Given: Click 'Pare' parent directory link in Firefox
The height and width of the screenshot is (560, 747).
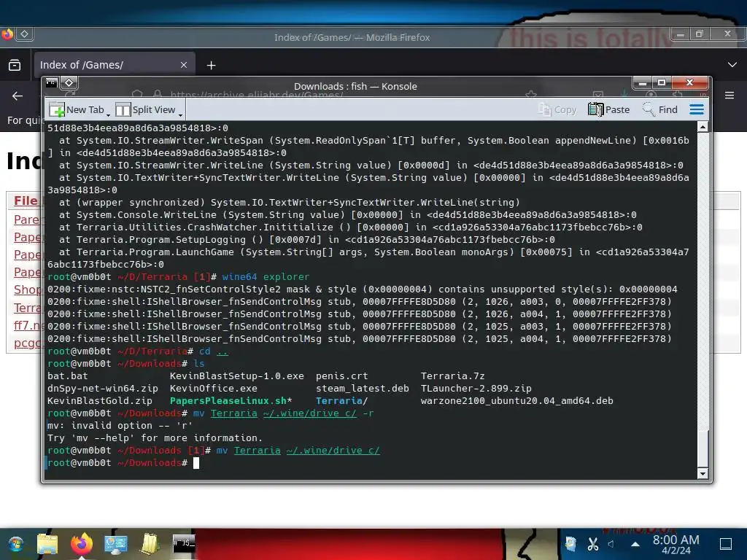Looking at the screenshot, I should pyautogui.click(x=27, y=219).
